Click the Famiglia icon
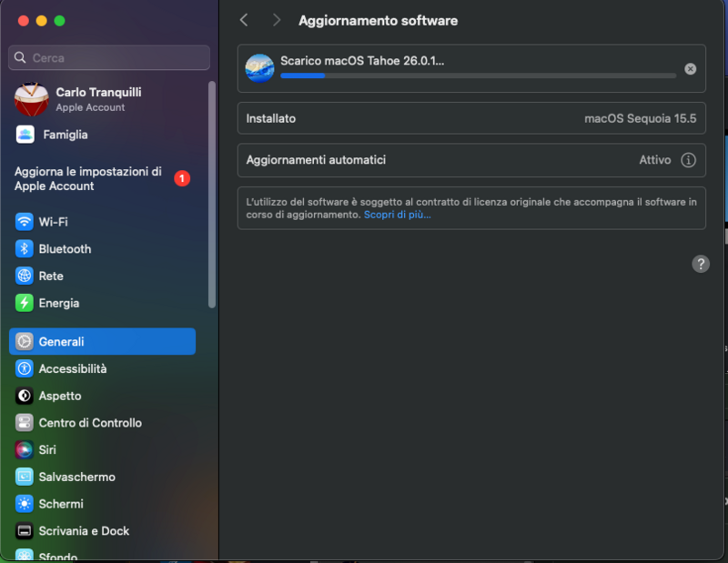The width and height of the screenshot is (728, 563). [x=25, y=135]
